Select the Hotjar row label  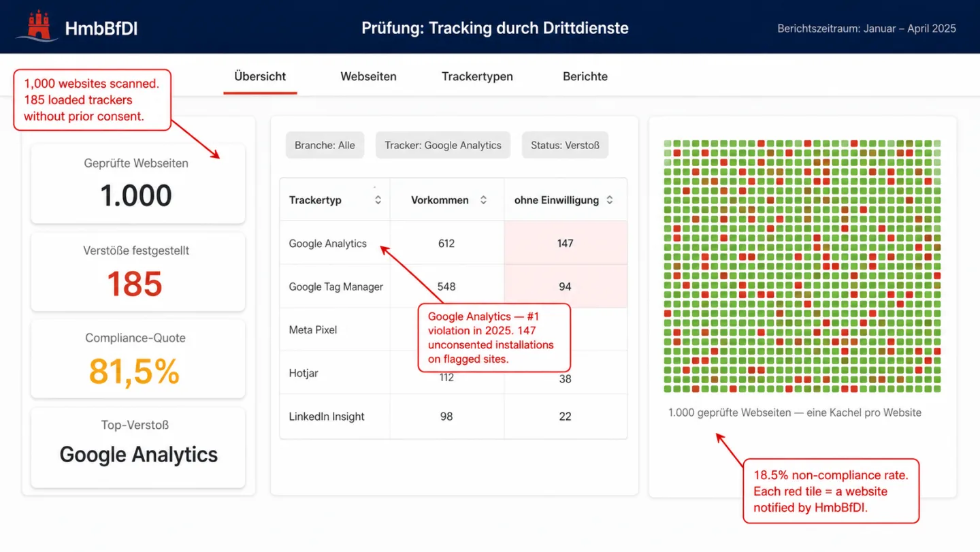click(304, 373)
